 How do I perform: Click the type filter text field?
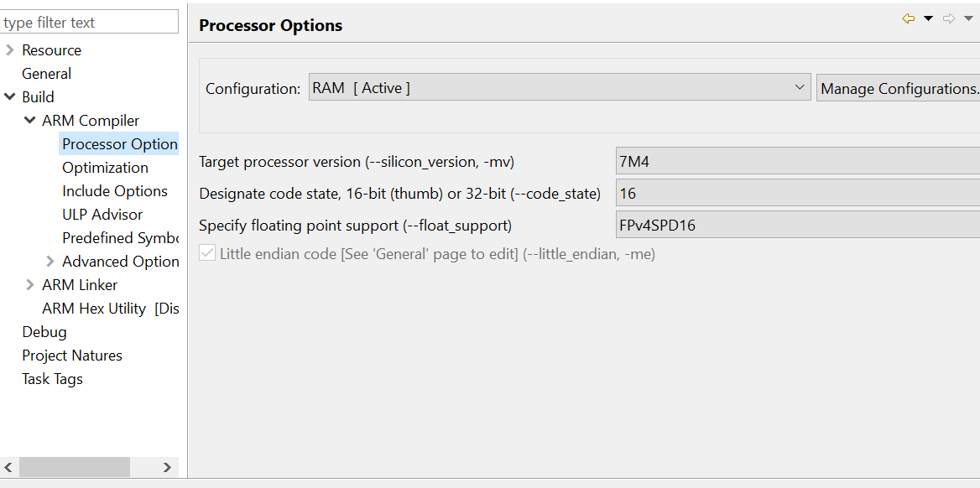click(90, 23)
